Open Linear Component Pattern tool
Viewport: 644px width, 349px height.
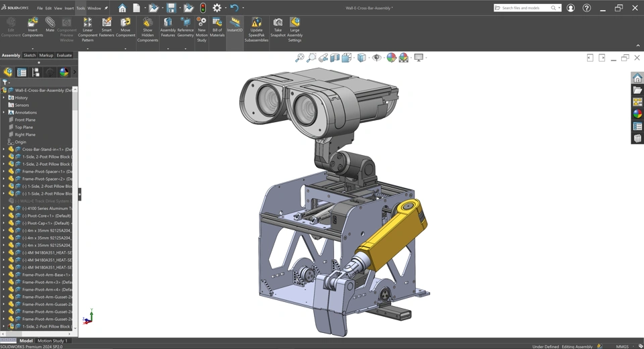(x=87, y=30)
